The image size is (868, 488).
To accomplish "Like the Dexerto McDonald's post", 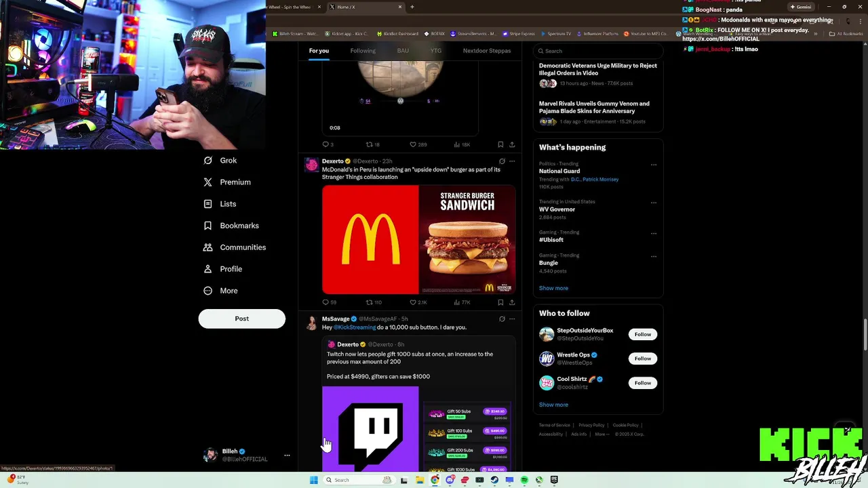I will pyautogui.click(x=418, y=302).
